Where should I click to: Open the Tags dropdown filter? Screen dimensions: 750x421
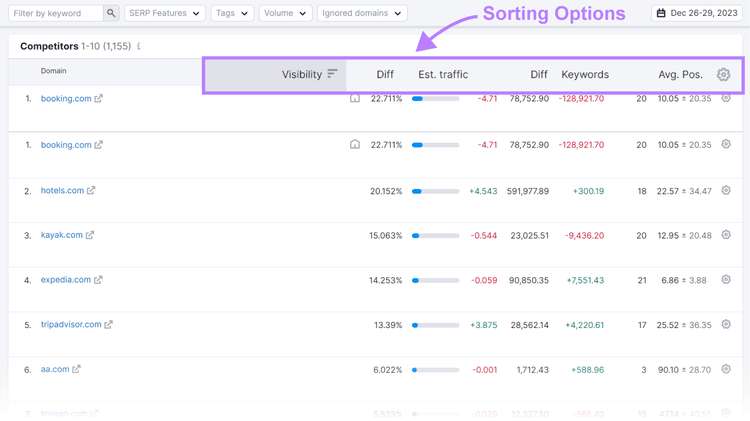pyautogui.click(x=232, y=13)
